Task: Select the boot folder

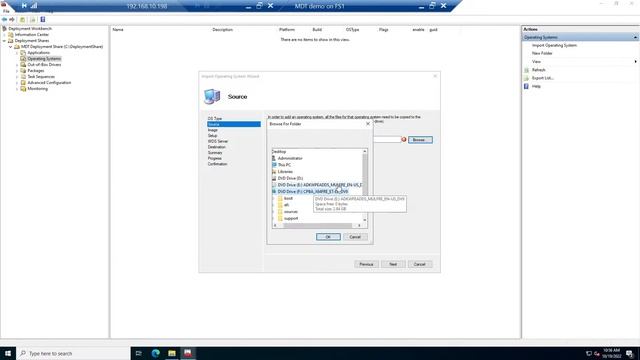Action: (x=288, y=198)
